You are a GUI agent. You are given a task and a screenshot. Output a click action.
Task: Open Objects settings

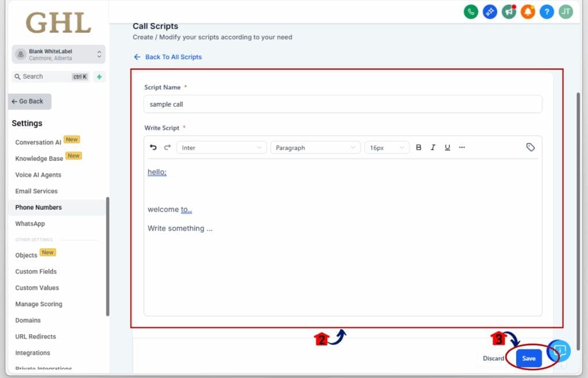tap(26, 256)
